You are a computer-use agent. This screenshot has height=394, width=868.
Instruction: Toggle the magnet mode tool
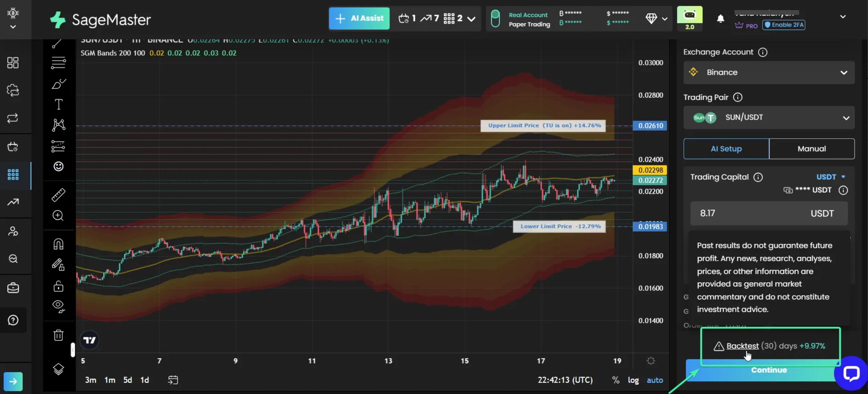click(x=58, y=244)
